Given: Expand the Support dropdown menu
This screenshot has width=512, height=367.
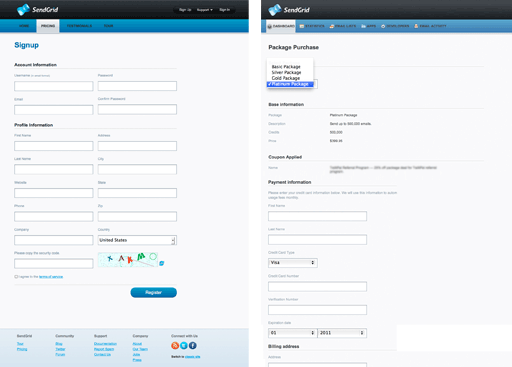Looking at the screenshot, I should tap(205, 10).
